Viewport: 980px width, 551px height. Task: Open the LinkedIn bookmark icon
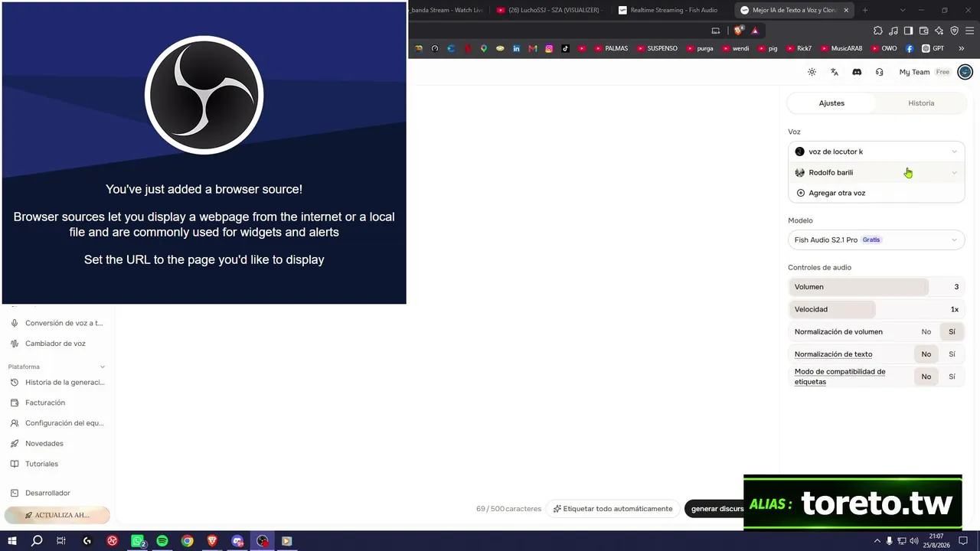tap(516, 48)
